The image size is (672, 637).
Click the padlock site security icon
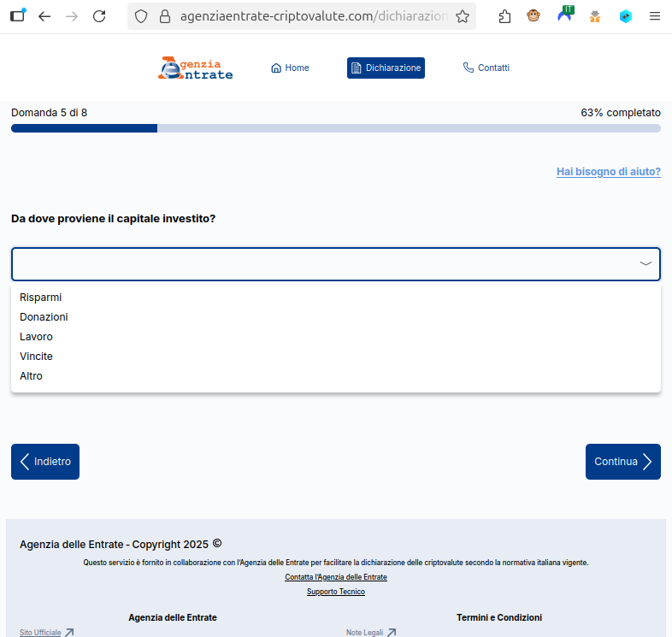pos(166,16)
